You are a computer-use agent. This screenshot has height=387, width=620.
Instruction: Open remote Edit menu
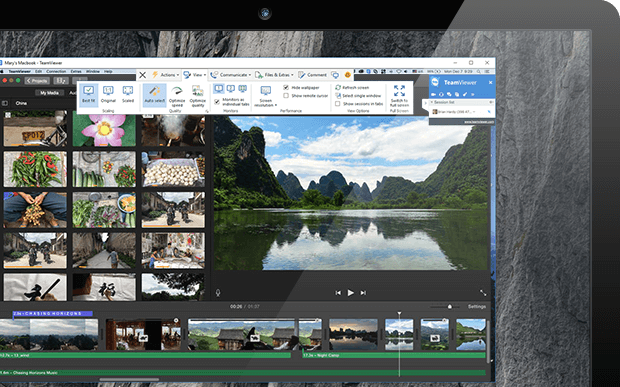[38, 72]
